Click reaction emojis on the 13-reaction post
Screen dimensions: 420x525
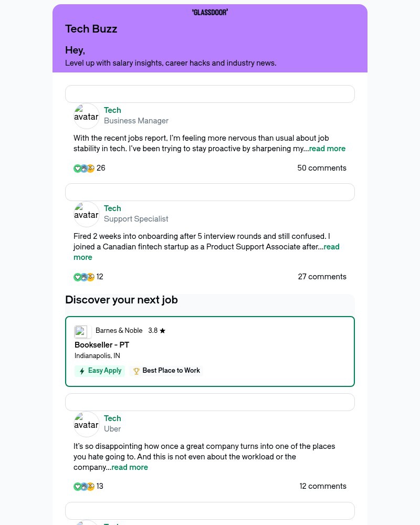coord(84,487)
